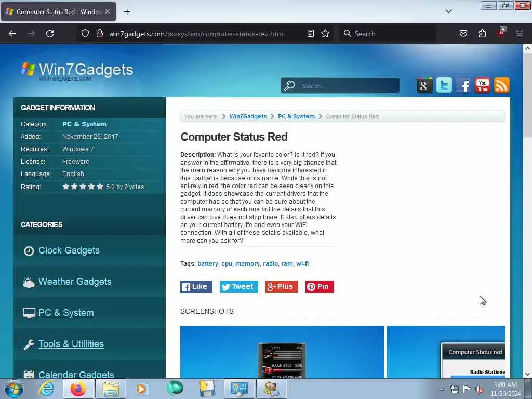The width and height of the screenshot is (532, 399).
Task: Open the Computer Status red settings screenshot
Action: point(446,352)
